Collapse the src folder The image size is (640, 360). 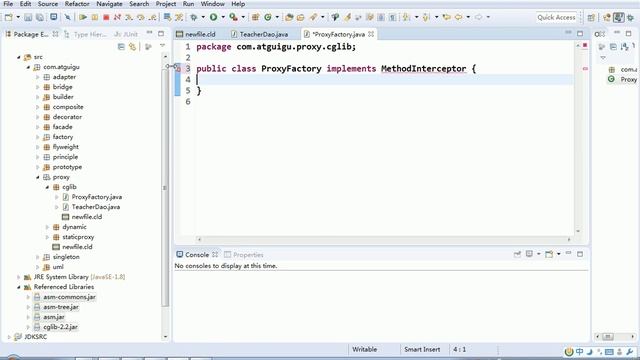point(18,57)
